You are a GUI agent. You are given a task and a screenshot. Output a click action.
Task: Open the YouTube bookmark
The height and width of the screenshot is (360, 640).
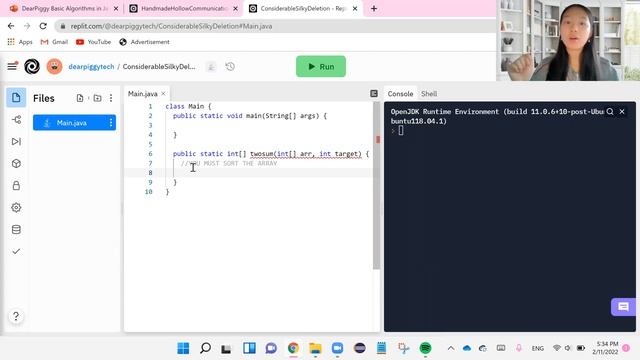(x=93, y=42)
